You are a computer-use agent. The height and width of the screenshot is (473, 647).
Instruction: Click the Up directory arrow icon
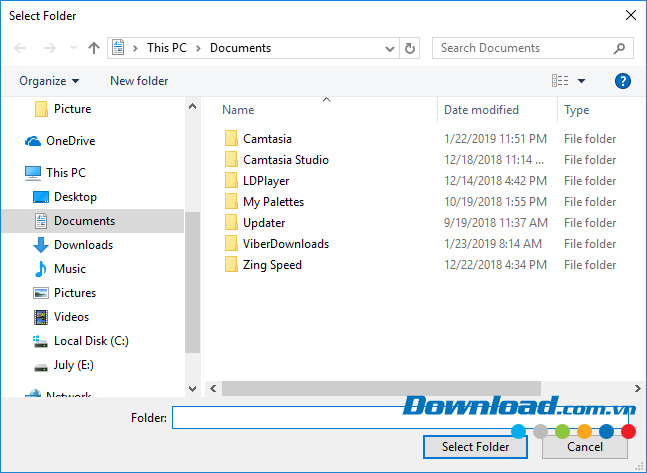coord(94,48)
